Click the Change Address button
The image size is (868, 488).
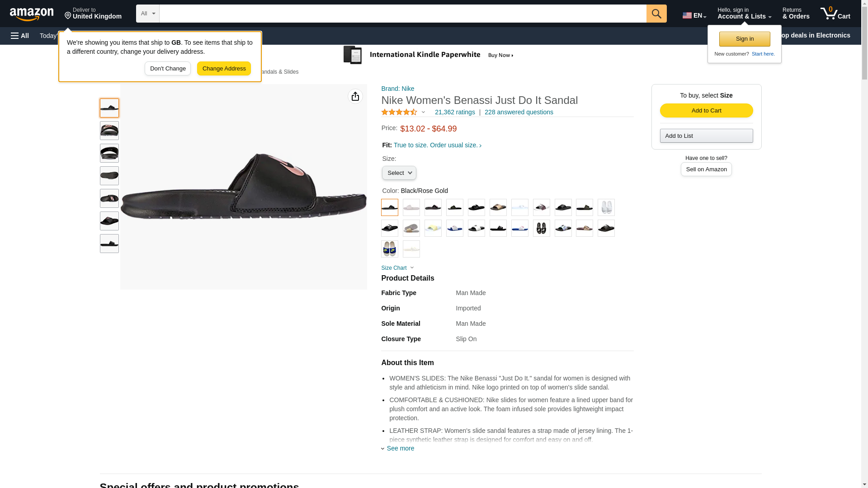click(224, 69)
